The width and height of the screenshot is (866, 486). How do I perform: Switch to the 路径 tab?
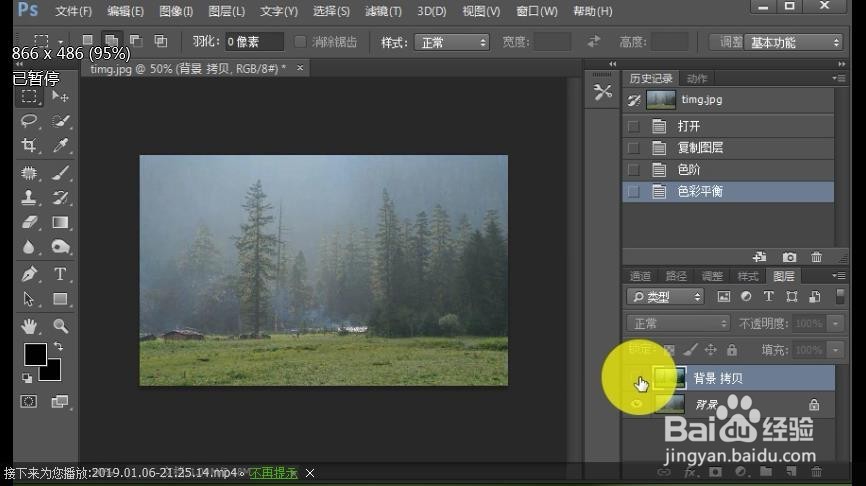tap(676, 276)
